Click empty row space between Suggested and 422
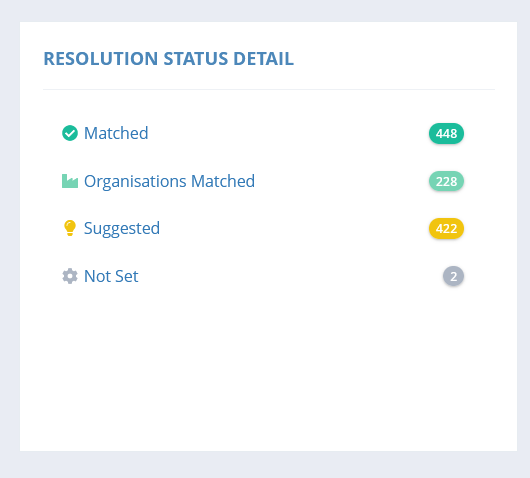The image size is (530, 478). [x=294, y=229]
